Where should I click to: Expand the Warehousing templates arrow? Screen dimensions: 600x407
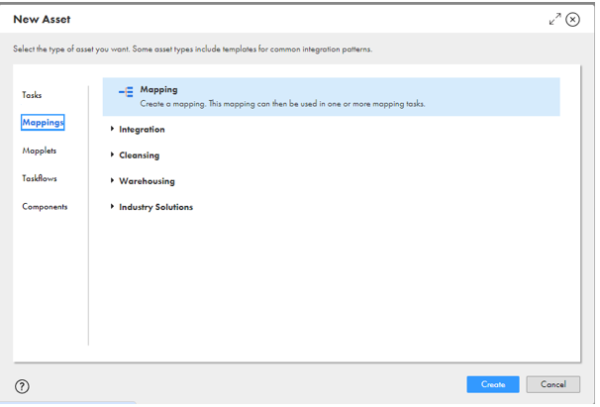(112, 181)
